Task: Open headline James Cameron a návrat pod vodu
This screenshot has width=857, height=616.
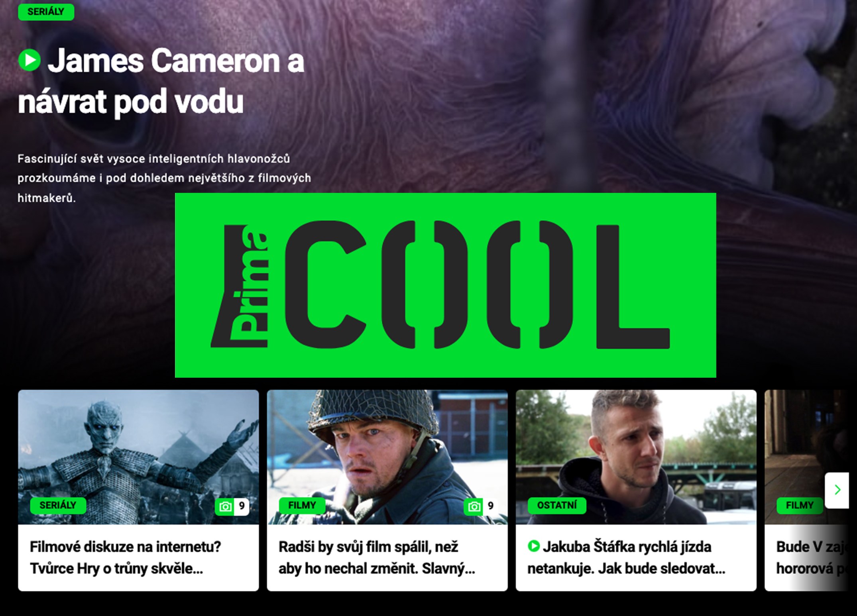Action: pyautogui.click(x=161, y=81)
